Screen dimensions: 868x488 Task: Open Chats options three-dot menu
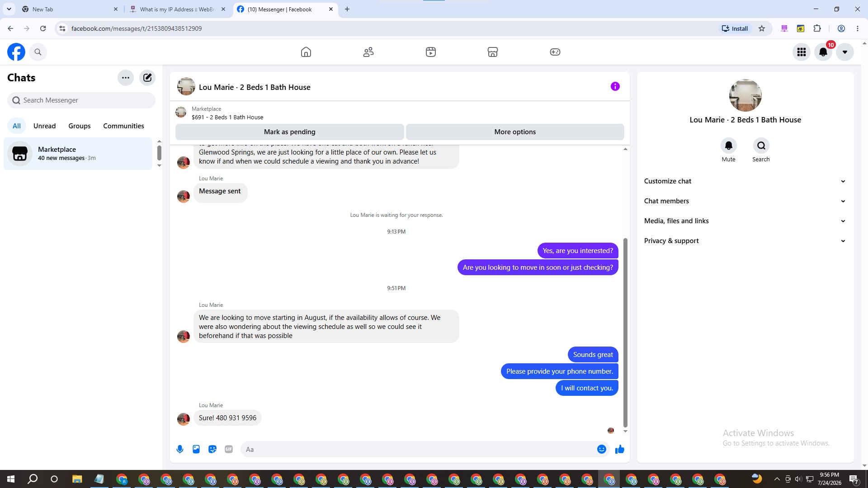(x=126, y=78)
